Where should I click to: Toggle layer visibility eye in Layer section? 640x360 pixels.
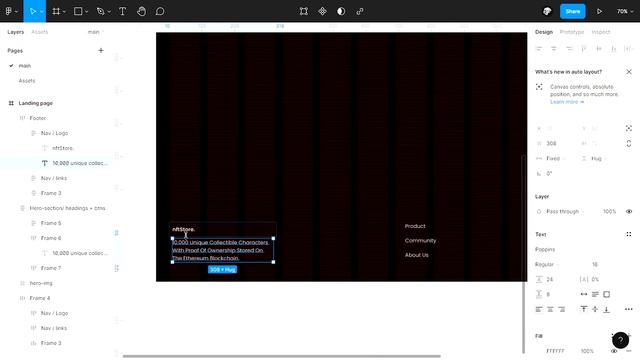click(x=629, y=212)
